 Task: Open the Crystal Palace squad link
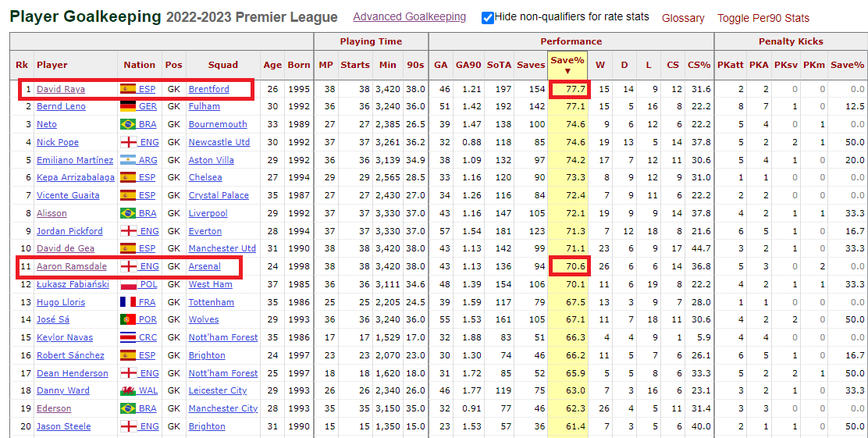219,195
